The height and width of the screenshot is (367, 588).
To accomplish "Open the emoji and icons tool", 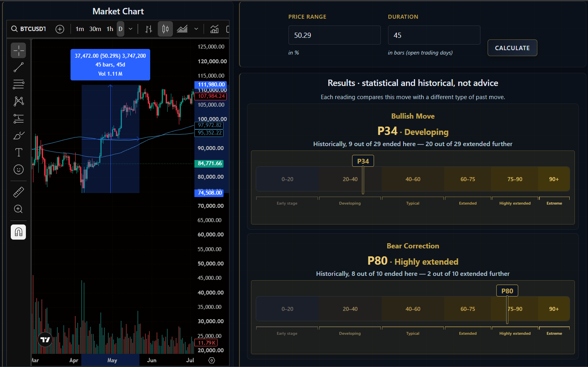I will 18,170.
